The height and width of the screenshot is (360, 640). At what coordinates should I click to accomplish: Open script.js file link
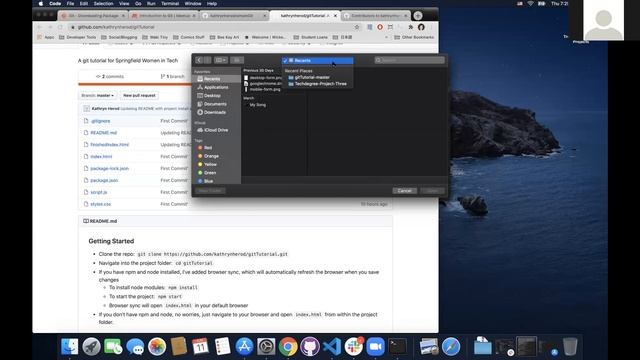point(99,192)
